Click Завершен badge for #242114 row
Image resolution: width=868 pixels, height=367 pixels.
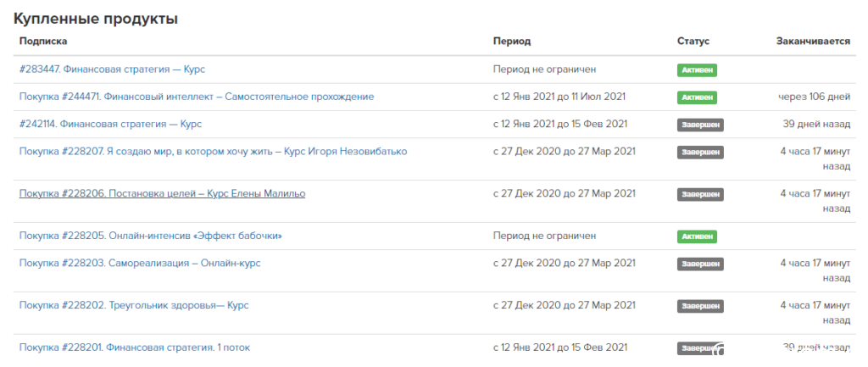tap(700, 125)
